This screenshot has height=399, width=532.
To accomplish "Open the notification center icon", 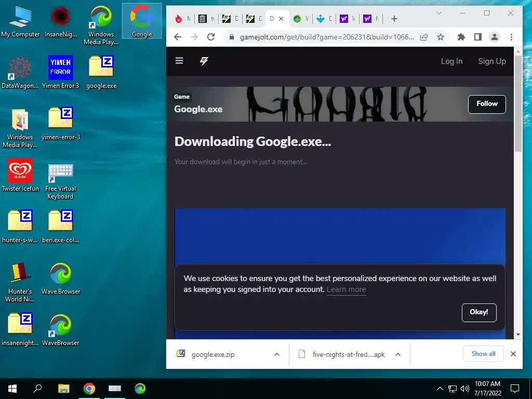I will click(x=515, y=389).
